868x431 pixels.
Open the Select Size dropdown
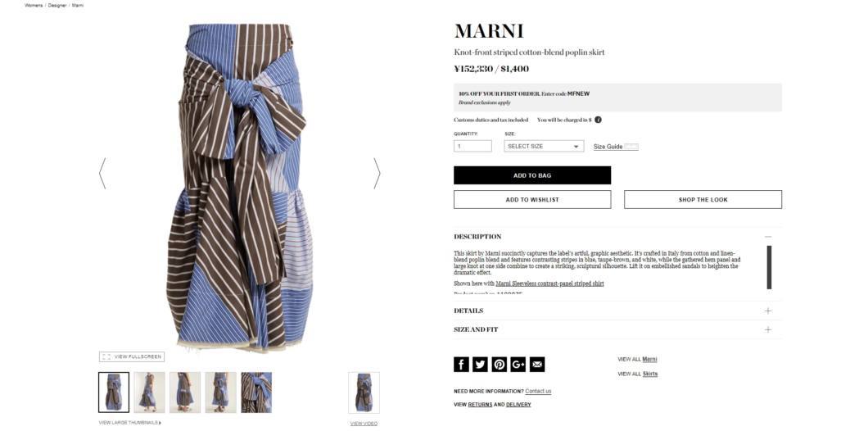click(544, 146)
